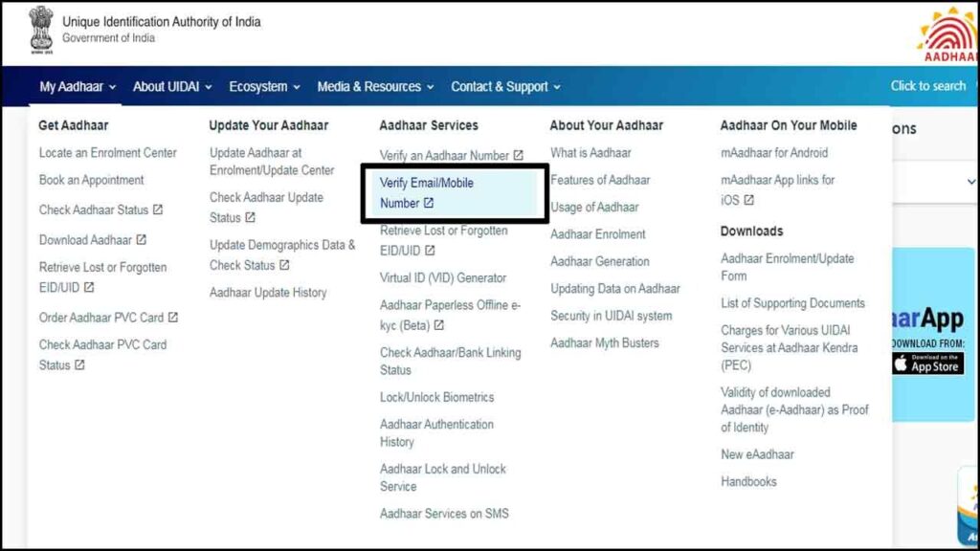Open the My Aadhaar menu

pos(75,86)
